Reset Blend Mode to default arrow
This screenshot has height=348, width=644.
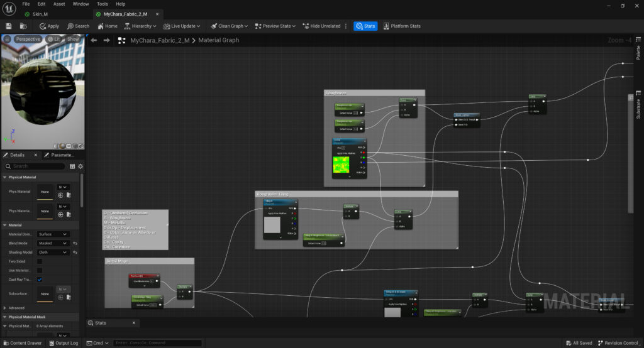[x=75, y=243]
